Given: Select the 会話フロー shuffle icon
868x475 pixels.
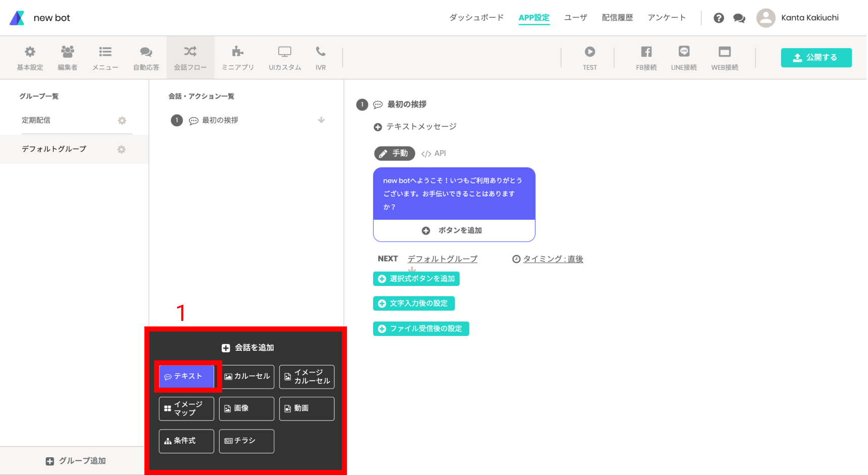Looking at the screenshot, I should click(x=190, y=52).
